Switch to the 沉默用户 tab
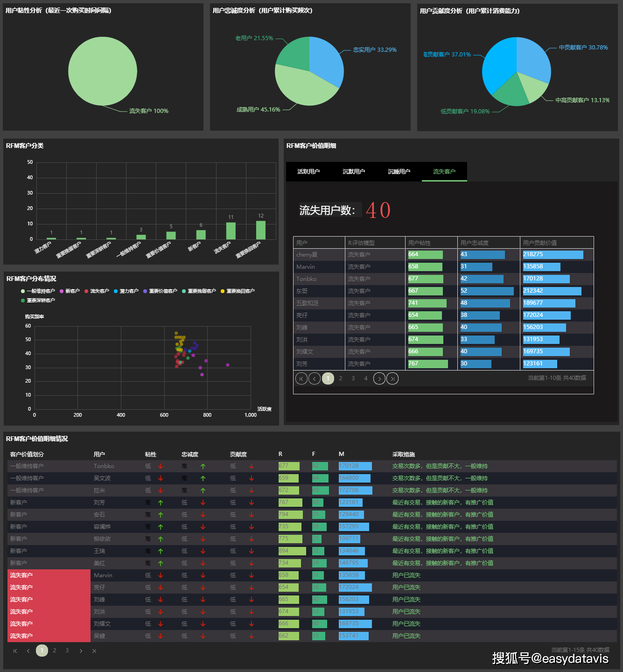The image size is (623, 672). [354, 172]
